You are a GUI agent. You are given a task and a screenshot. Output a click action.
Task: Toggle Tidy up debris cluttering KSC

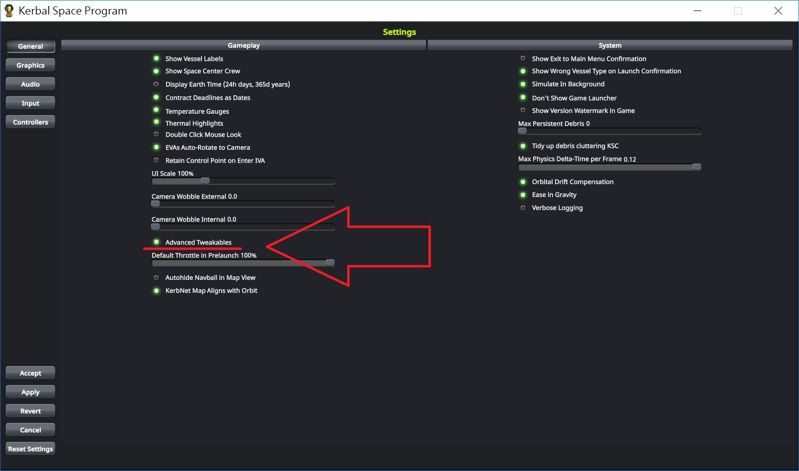tap(523, 146)
